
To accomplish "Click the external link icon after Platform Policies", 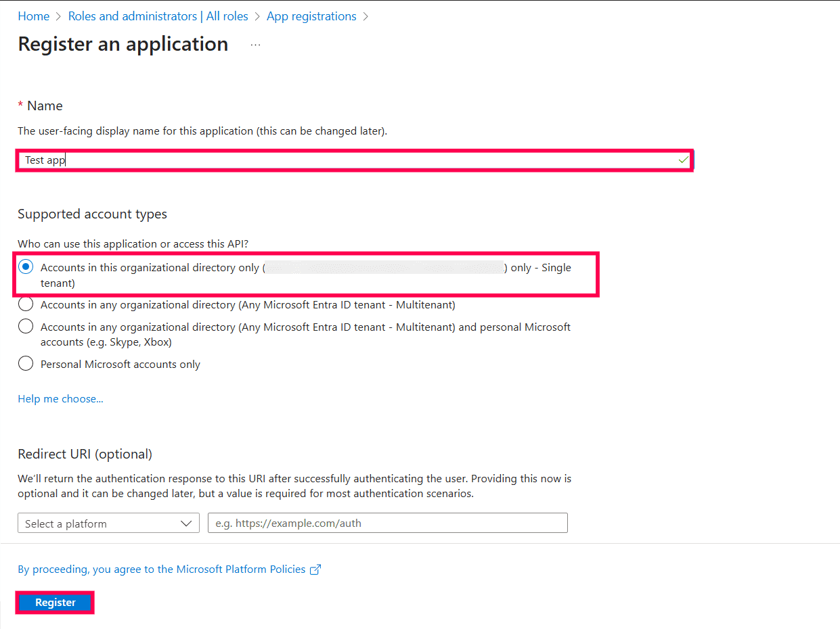I will coord(315,569).
